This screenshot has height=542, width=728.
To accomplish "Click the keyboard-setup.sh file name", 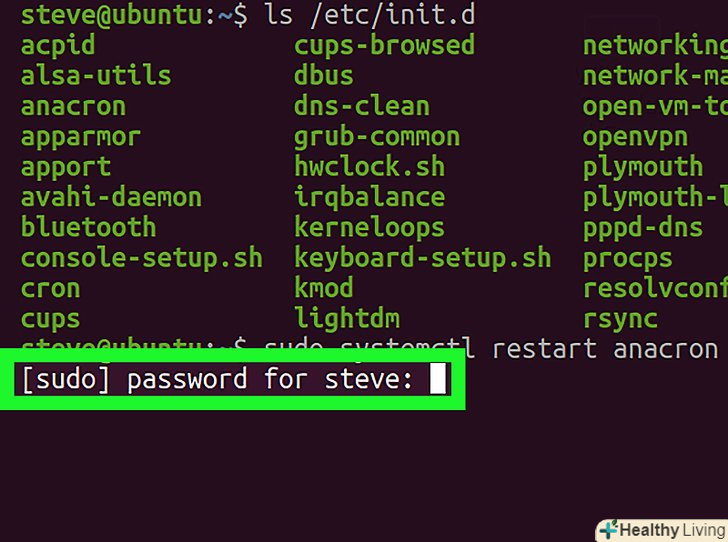I will tap(422, 258).
